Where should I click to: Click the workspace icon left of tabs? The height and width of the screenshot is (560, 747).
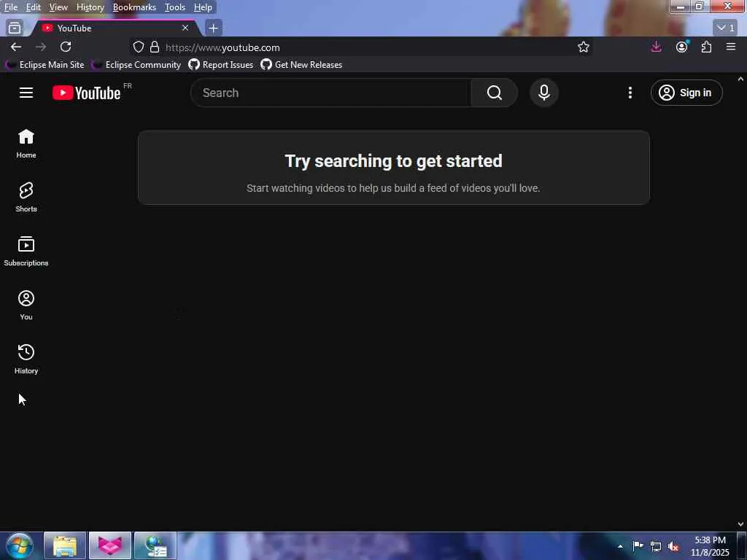(x=15, y=28)
